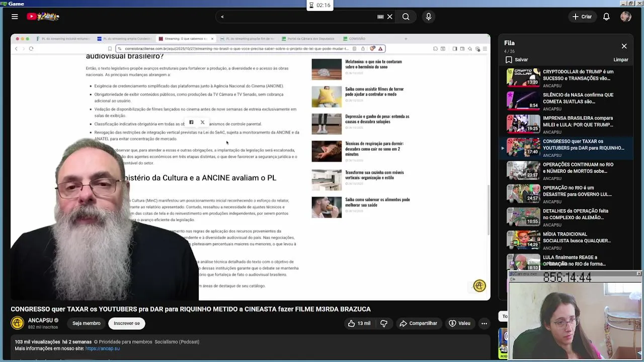This screenshot has height=362, width=644.
Task: Switch to the PL do streaming incluirá browser tab
Action: point(63,39)
